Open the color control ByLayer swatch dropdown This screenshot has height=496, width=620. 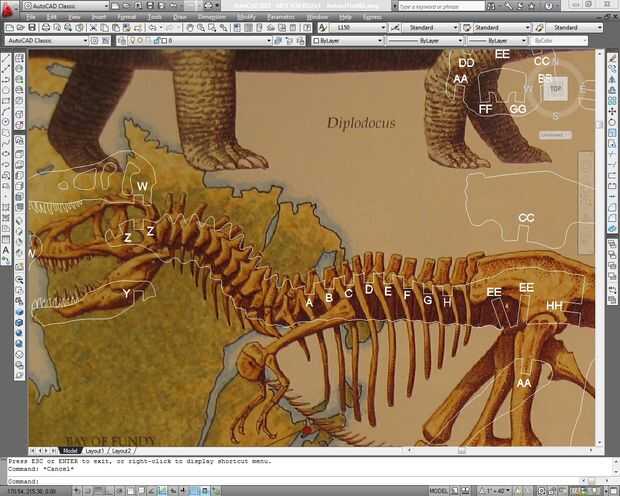pos(348,40)
